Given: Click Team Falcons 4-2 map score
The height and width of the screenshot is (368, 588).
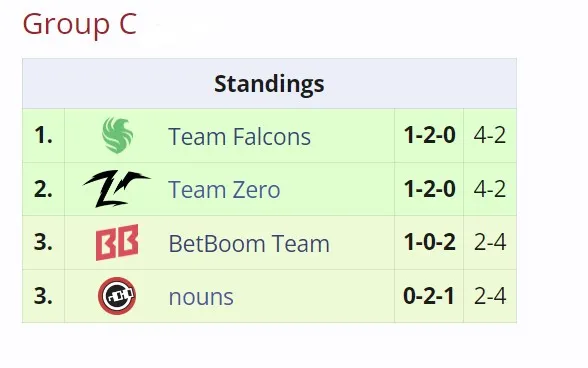Looking at the screenshot, I should (x=490, y=135).
